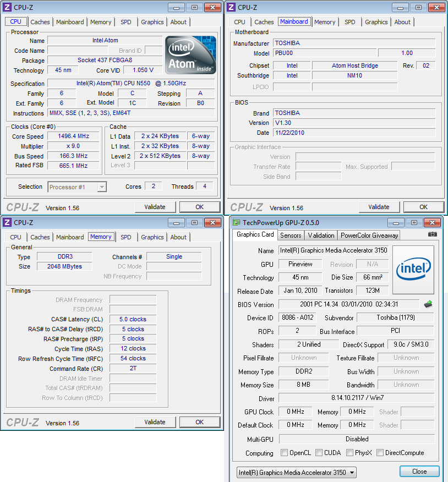Click the camera screenshot icon in GPU-Z
Image resolution: width=448 pixels, height=482 pixels.
click(x=433, y=234)
